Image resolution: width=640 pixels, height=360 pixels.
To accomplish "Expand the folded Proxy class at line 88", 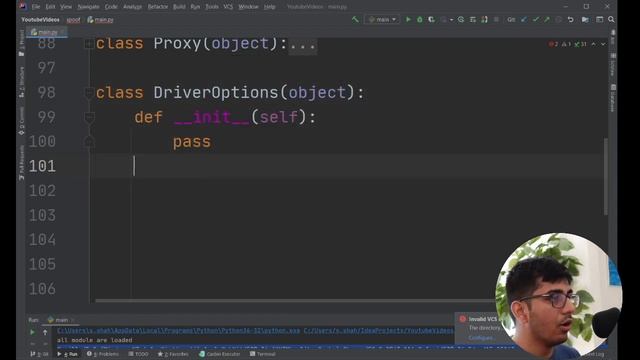I will (89, 43).
